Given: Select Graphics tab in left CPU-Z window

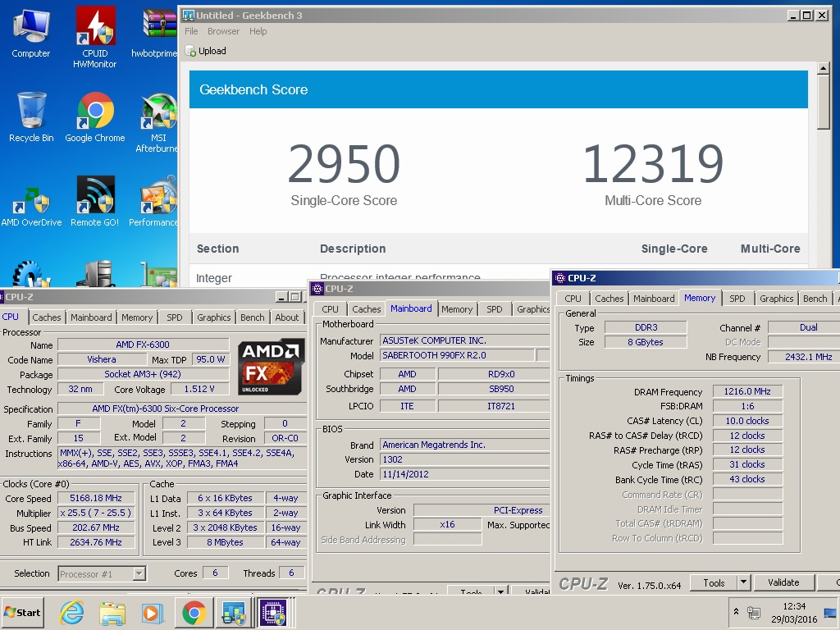Looking at the screenshot, I should tap(214, 317).
